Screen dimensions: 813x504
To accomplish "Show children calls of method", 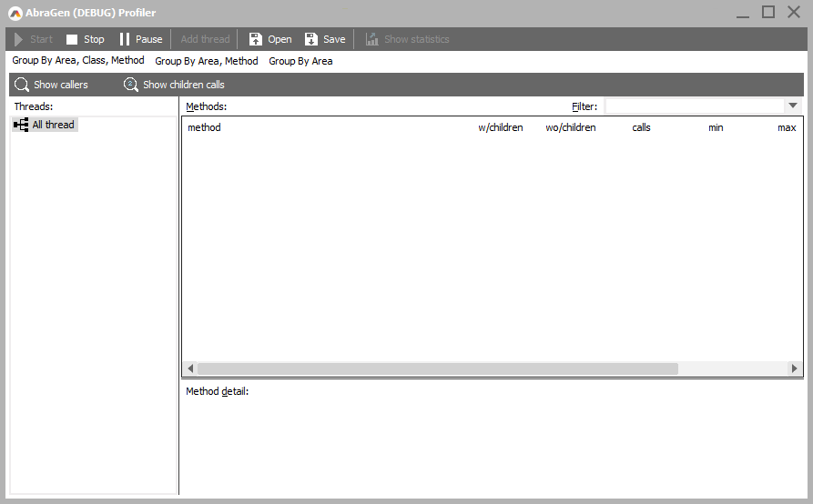I will point(131,85).
